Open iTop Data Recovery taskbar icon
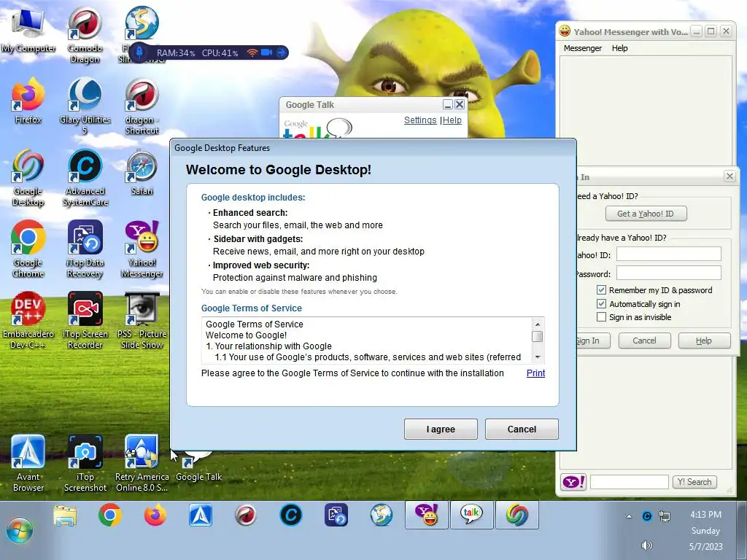Viewport: 747px width, 560px height. click(336, 516)
